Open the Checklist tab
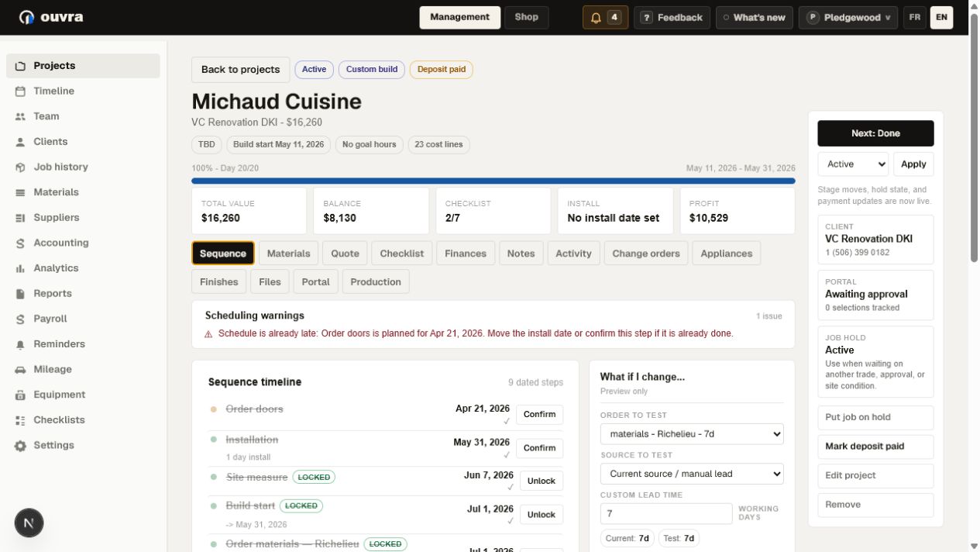 click(x=402, y=254)
